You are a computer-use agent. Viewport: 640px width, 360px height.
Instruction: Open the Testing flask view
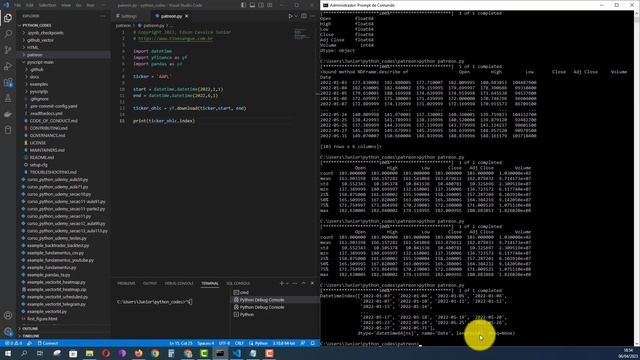tap(8, 98)
